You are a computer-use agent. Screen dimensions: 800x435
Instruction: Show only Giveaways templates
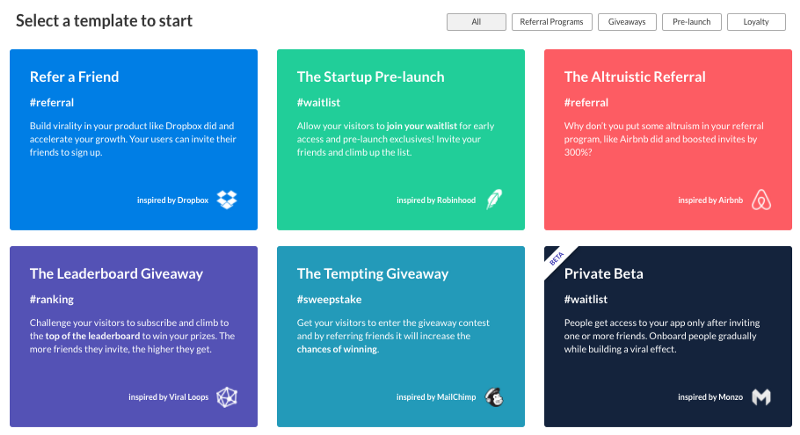point(627,22)
